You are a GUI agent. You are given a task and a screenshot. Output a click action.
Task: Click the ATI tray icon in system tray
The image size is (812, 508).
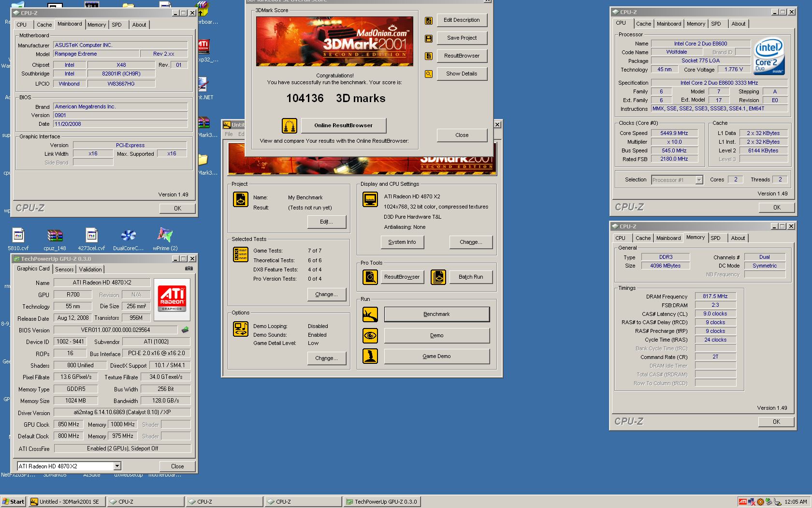pyautogui.click(x=743, y=502)
